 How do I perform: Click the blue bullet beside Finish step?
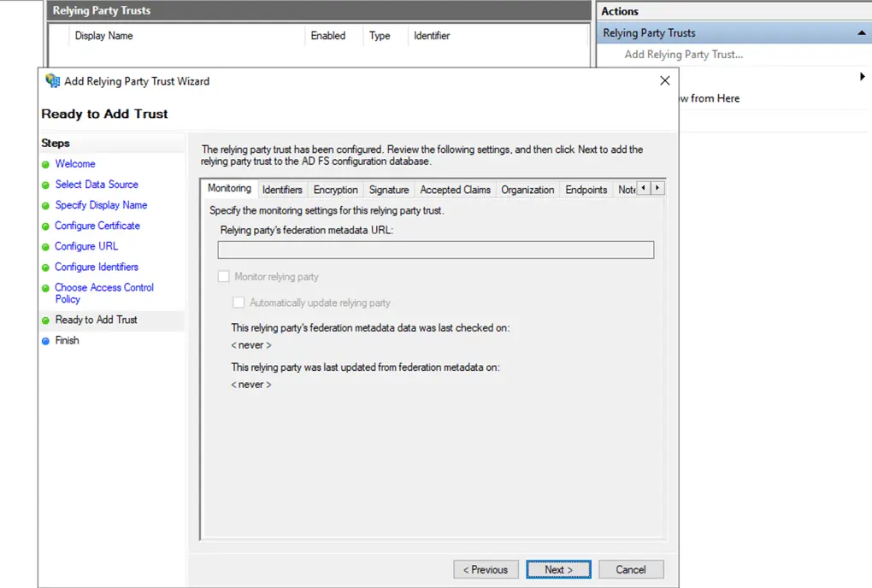coord(46,341)
